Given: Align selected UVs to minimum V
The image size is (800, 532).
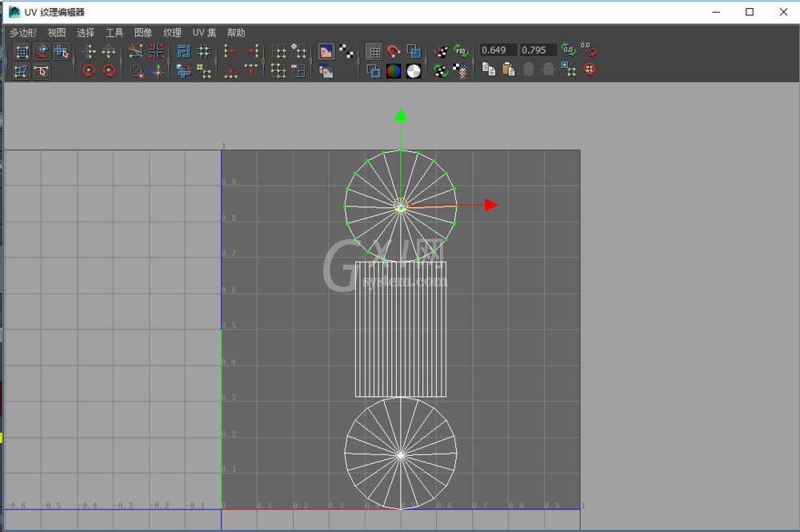Looking at the screenshot, I should (x=230, y=71).
